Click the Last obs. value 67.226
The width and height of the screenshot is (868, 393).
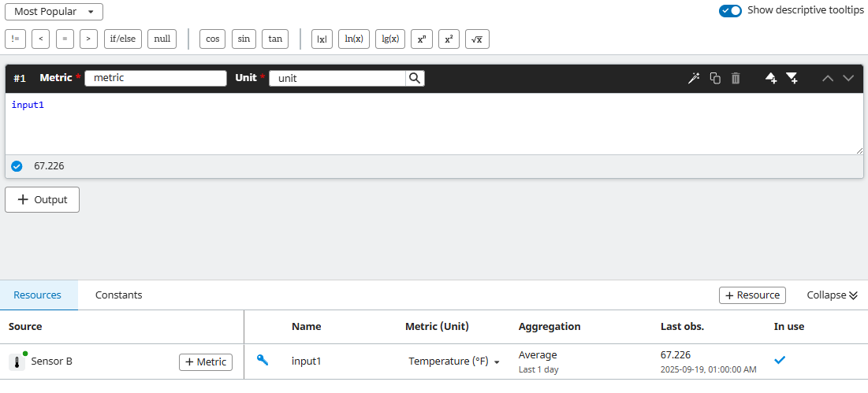[x=676, y=355]
